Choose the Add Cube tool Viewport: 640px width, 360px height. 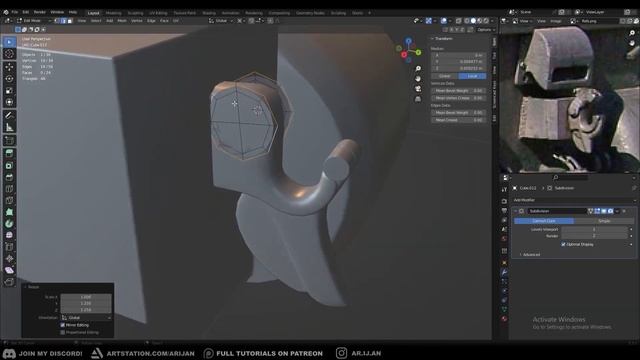coord(9,141)
